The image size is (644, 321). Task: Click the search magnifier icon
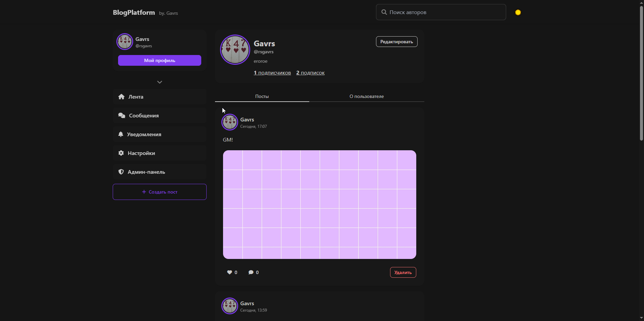pyautogui.click(x=384, y=12)
